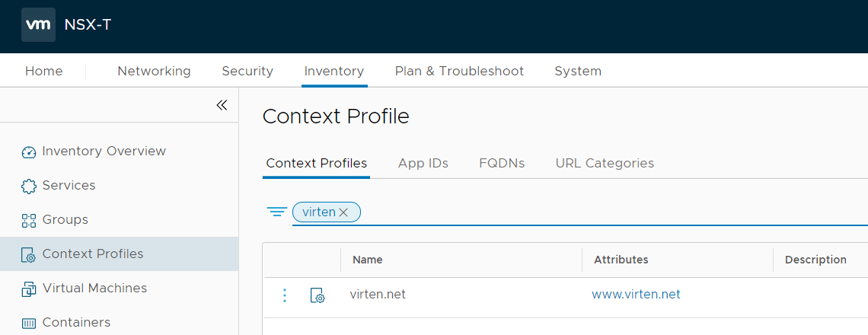This screenshot has width=868, height=335.
Task: Click the Context Profile page heading
Action: (x=336, y=116)
